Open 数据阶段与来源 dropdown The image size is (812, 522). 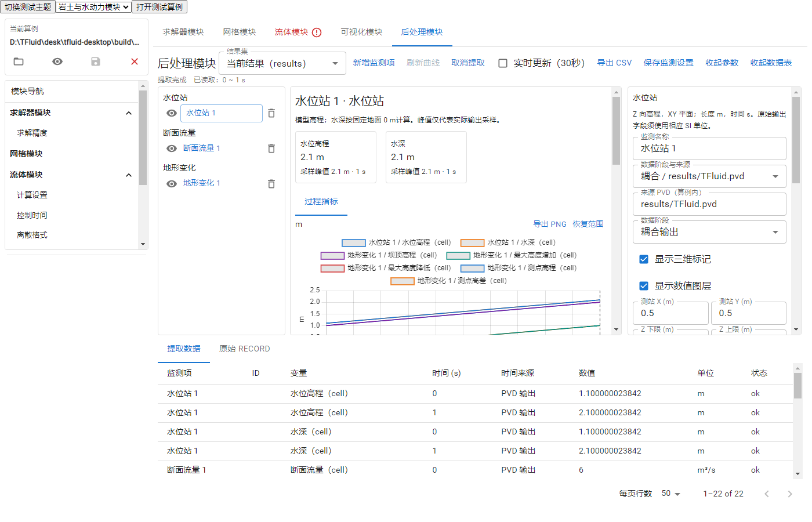pyautogui.click(x=709, y=176)
